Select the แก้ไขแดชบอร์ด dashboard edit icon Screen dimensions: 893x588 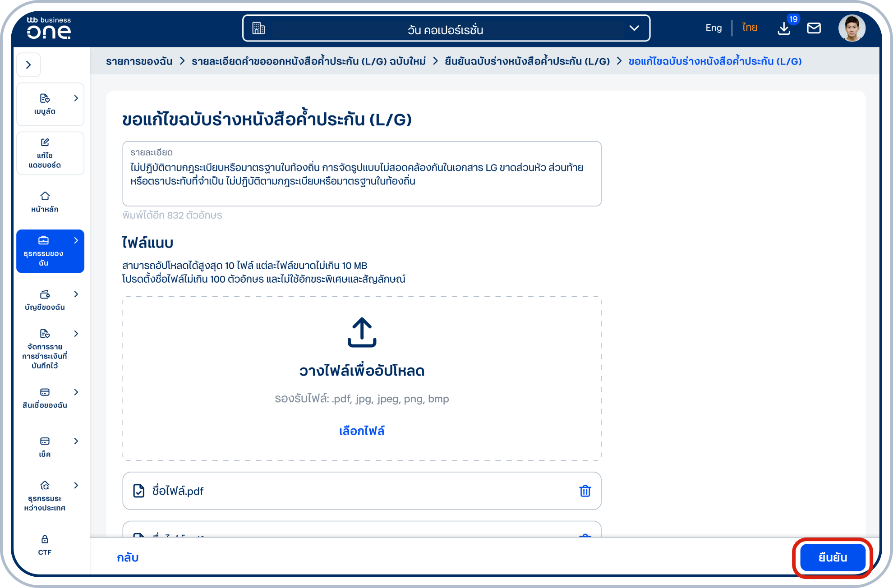45,142
